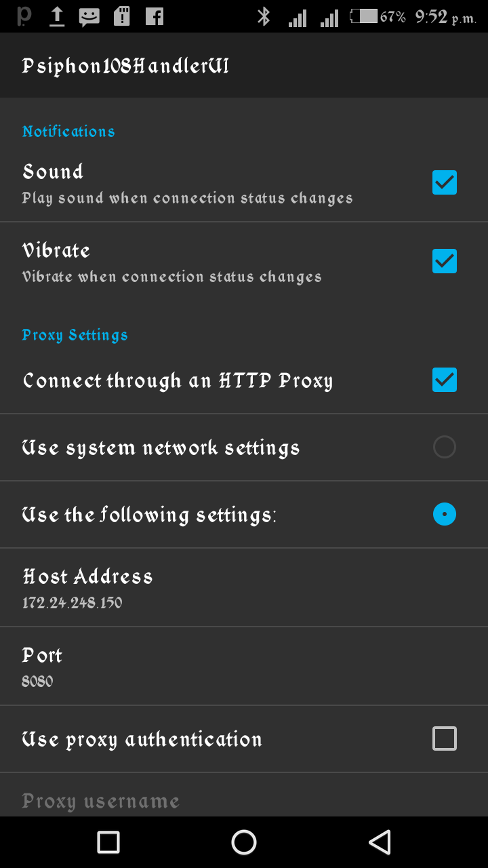Viewport: 488px width, 868px height.
Task: Open recent apps with square button
Action: point(108,842)
